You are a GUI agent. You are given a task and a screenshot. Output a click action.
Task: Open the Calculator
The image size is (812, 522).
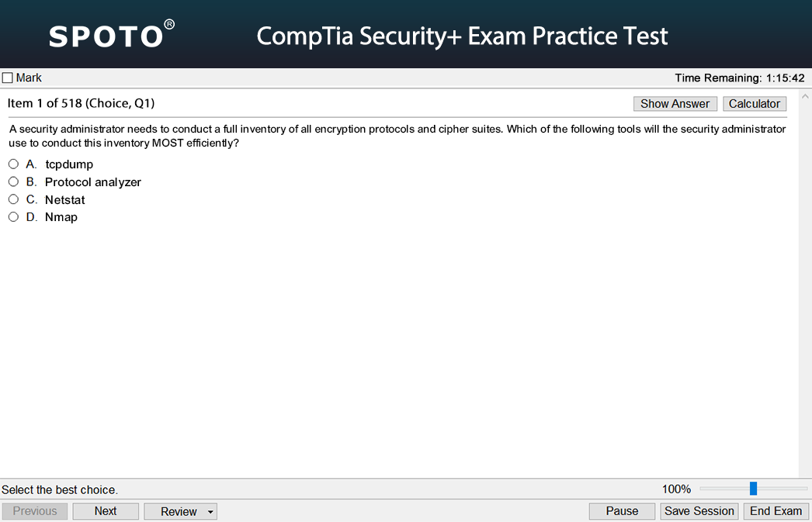click(x=755, y=103)
